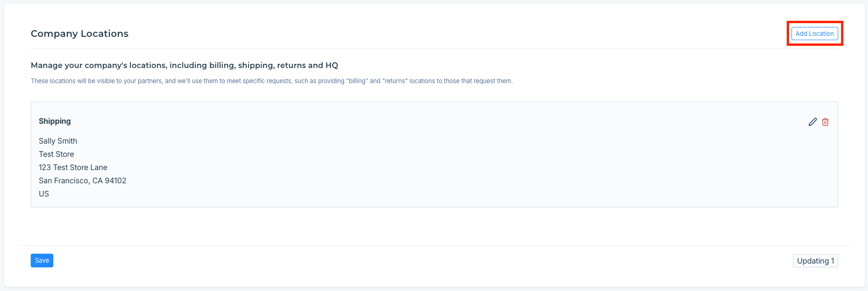
Task: Delete the Shipping location via trash icon
Action: (825, 122)
